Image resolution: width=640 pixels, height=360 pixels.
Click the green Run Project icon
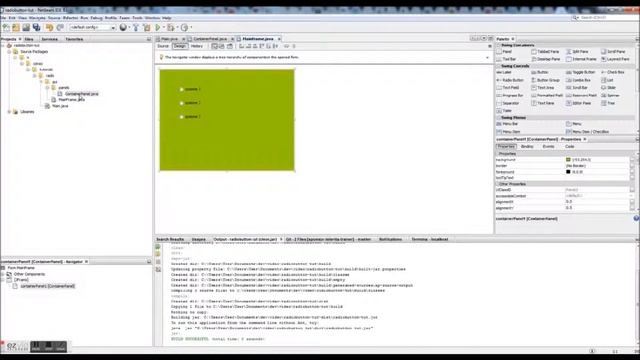pos(158,27)
